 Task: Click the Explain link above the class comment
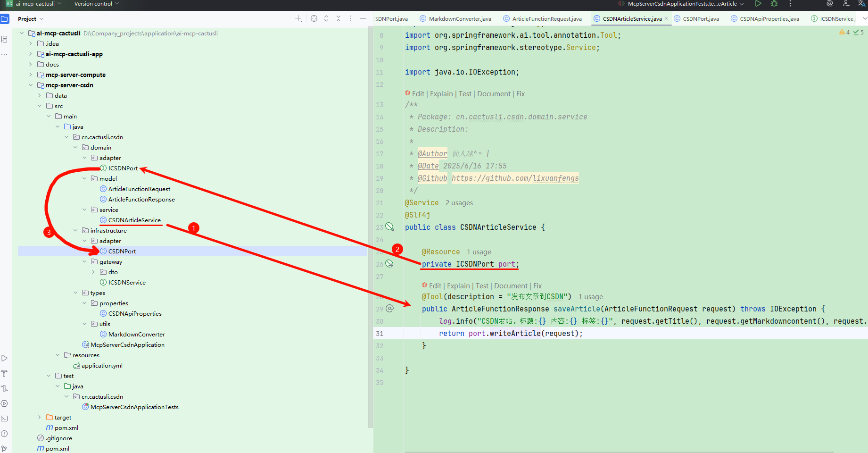point(441,94)
